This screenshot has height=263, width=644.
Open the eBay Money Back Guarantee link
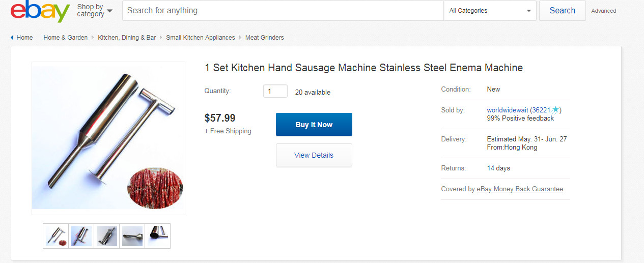[x=520, y=189]
